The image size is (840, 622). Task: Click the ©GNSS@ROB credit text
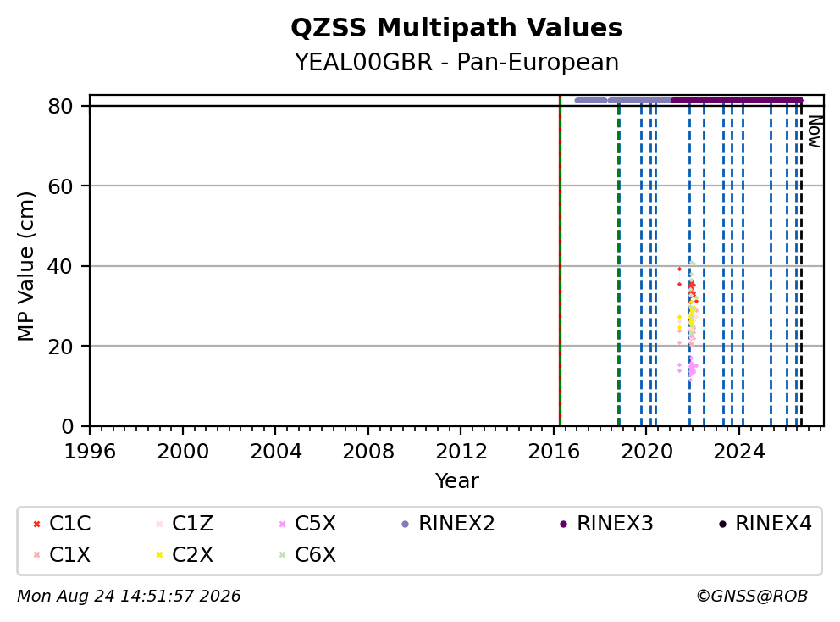click(x=752, y=596)
